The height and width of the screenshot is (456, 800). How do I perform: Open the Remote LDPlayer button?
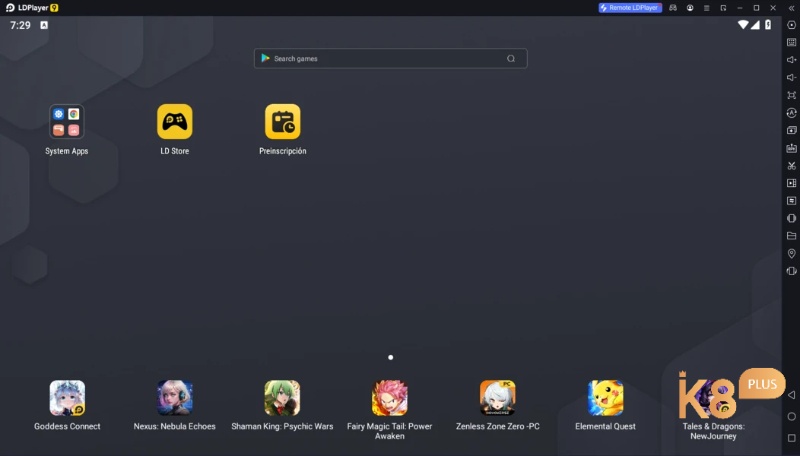pos(630,8)
